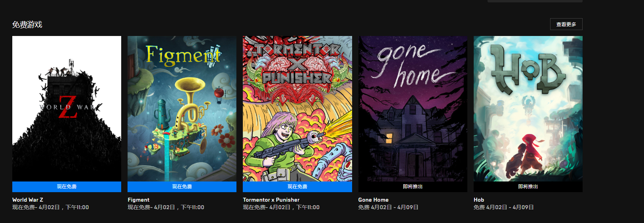Open the Hob game cover art
644x223 pixels.
[528, 109]
